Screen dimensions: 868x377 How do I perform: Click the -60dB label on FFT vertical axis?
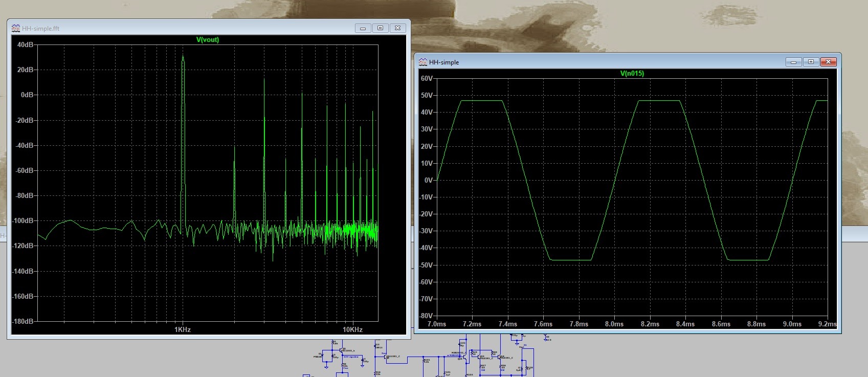(25, 170)
